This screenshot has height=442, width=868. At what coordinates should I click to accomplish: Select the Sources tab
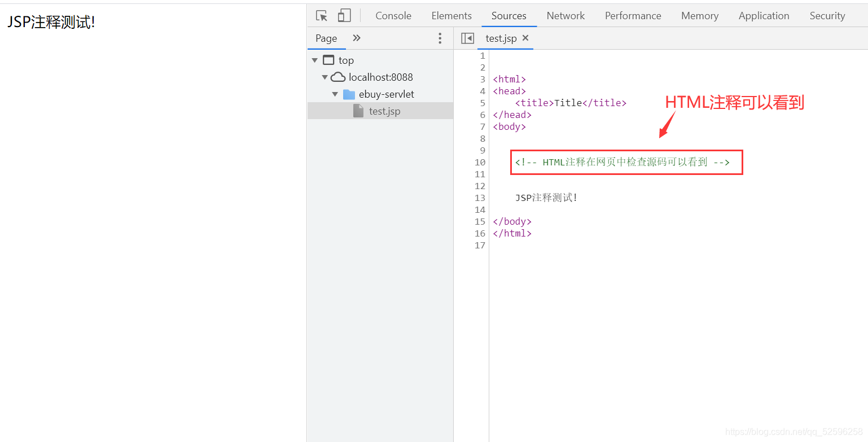click(509, 16)
